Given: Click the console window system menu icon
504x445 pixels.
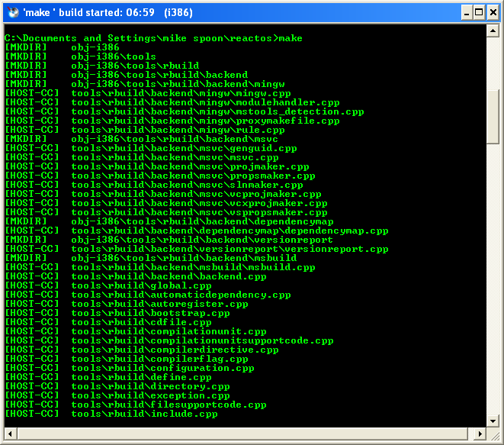Looking at the screenshot, I should [13, 12].
